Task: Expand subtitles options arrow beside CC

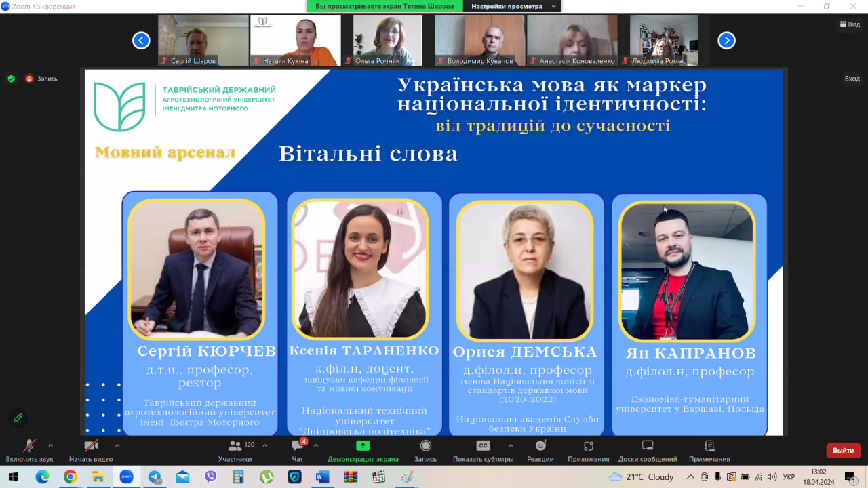Action: (511, 446)
